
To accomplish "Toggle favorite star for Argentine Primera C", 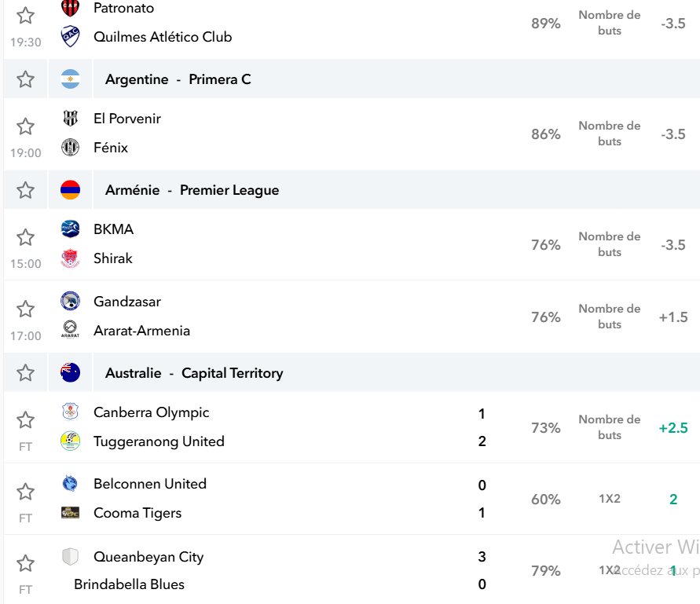I will pos(25,79).
